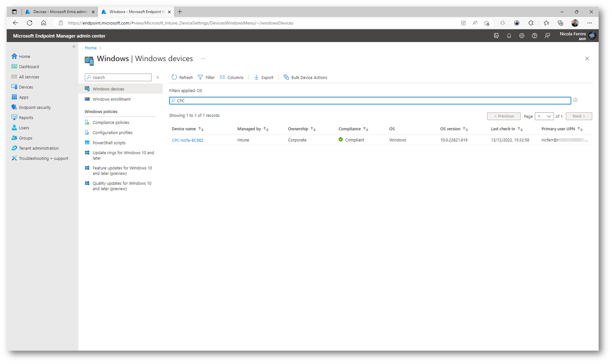Open the Filter options

coord(206,77)
